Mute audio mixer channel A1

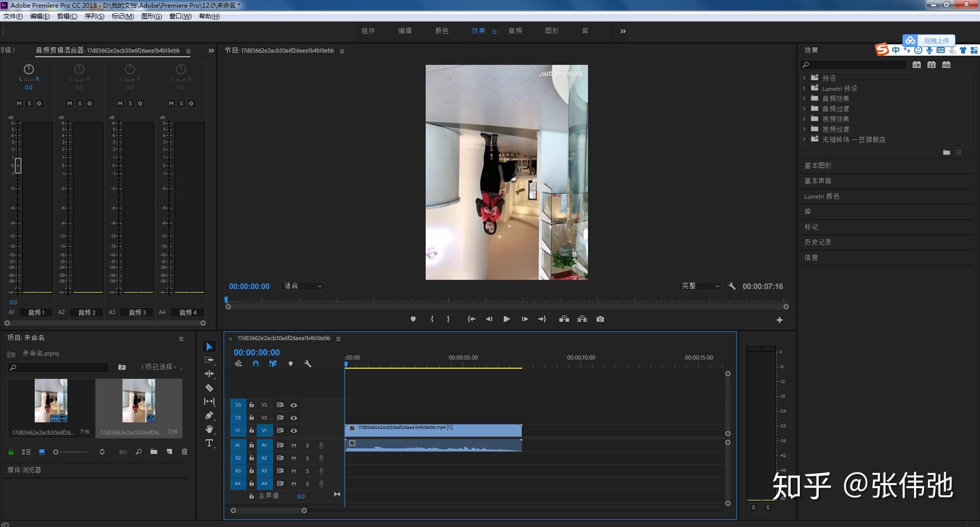coord(19,103)
